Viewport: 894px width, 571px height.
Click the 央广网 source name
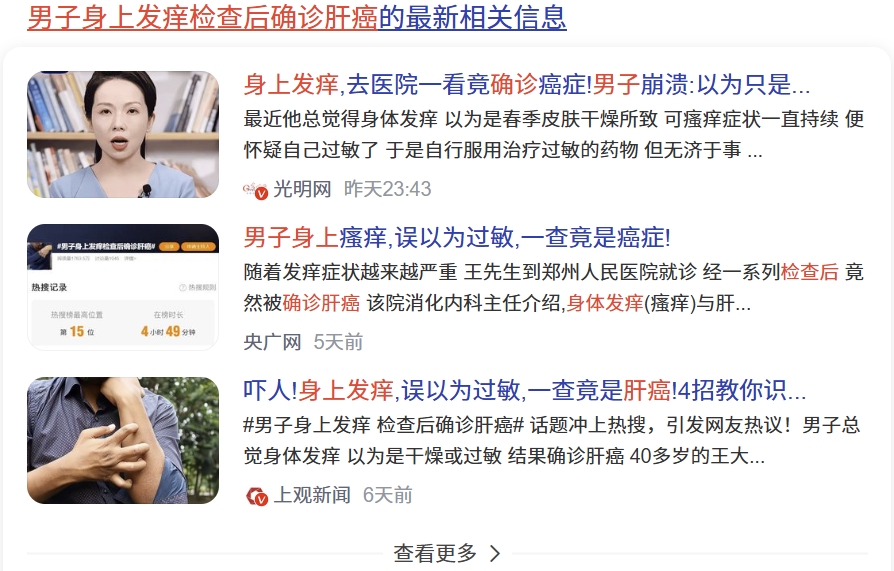(x=273, y=342)
